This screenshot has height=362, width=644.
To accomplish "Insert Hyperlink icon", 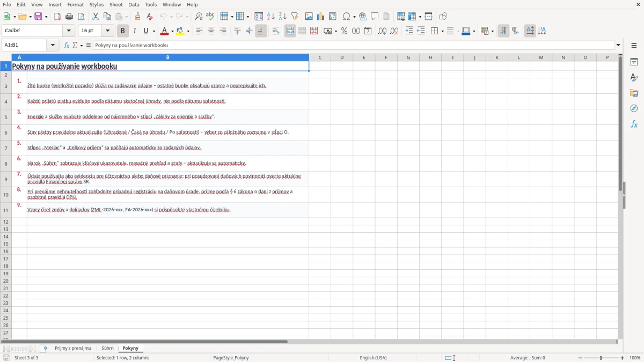I will [363, 17].
